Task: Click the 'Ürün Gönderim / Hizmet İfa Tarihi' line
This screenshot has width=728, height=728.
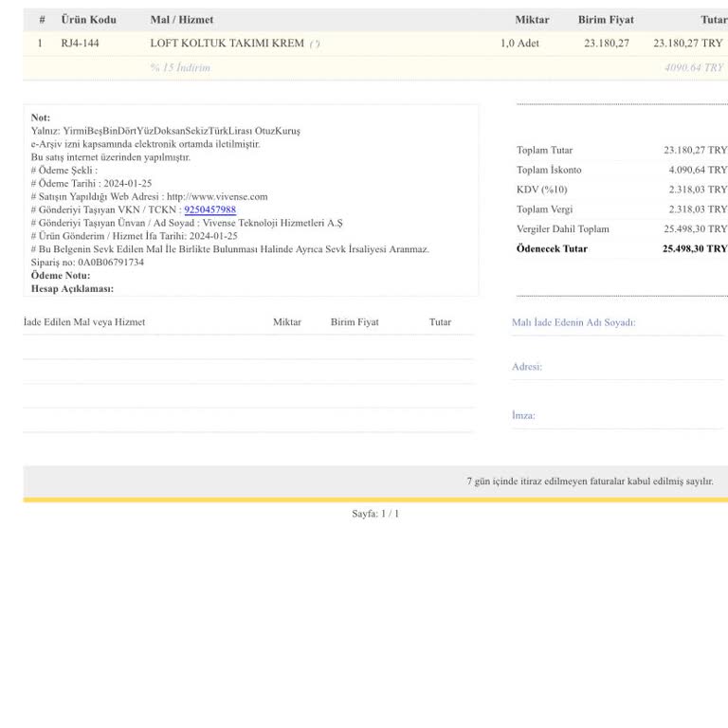Action: (135, 236)
